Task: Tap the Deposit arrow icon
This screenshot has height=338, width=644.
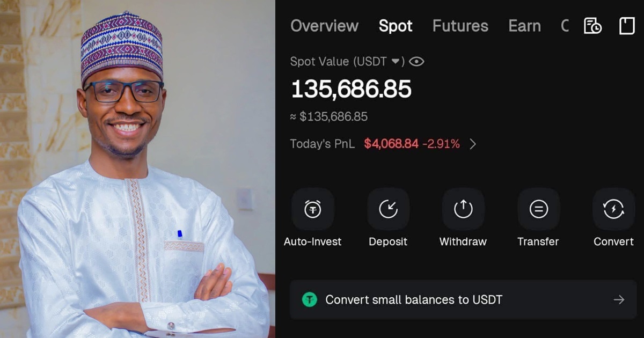Action: click(388, 209)
